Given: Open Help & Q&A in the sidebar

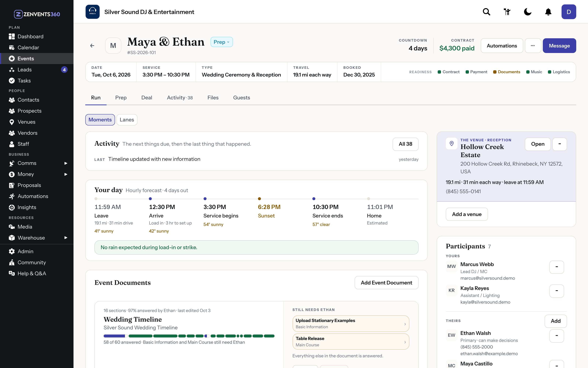Looking at the screenshot, I should (37, 274).
